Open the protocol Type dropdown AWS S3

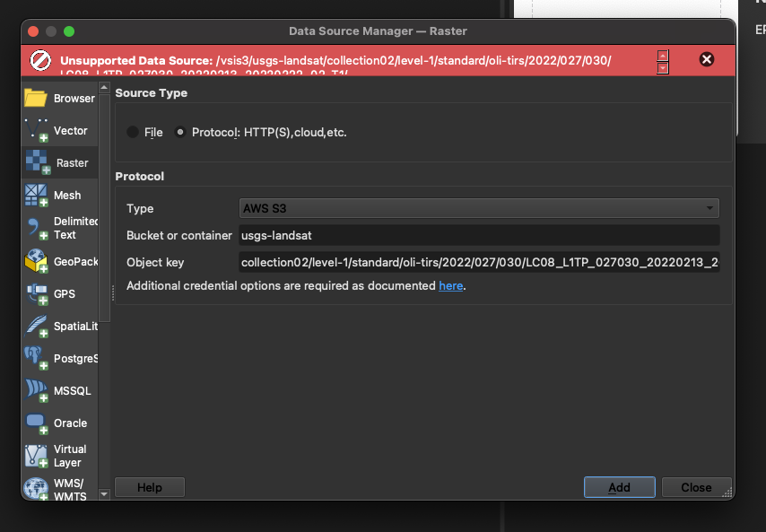click(x=479, y=208)
